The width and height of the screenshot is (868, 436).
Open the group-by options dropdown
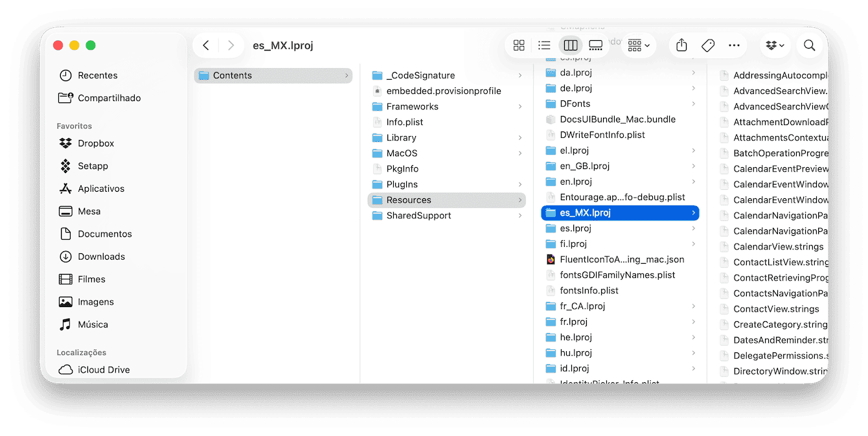coord(639,45)
